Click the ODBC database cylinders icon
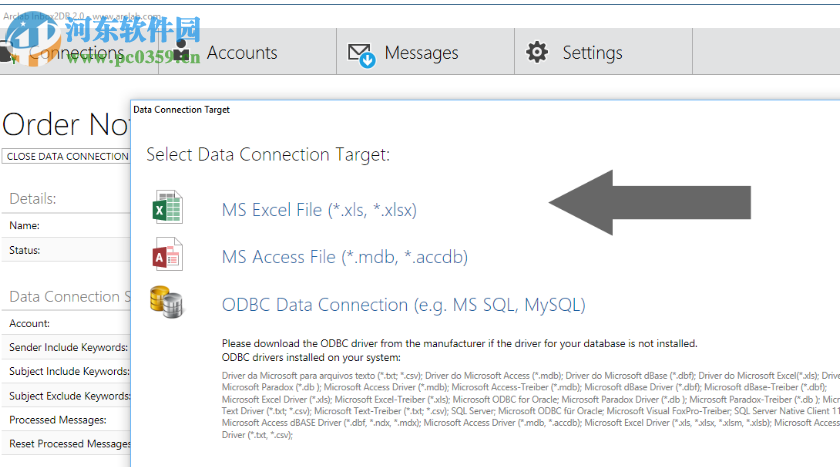The height and width of the screenshot is (467, 840). click(x=166, y=301)
